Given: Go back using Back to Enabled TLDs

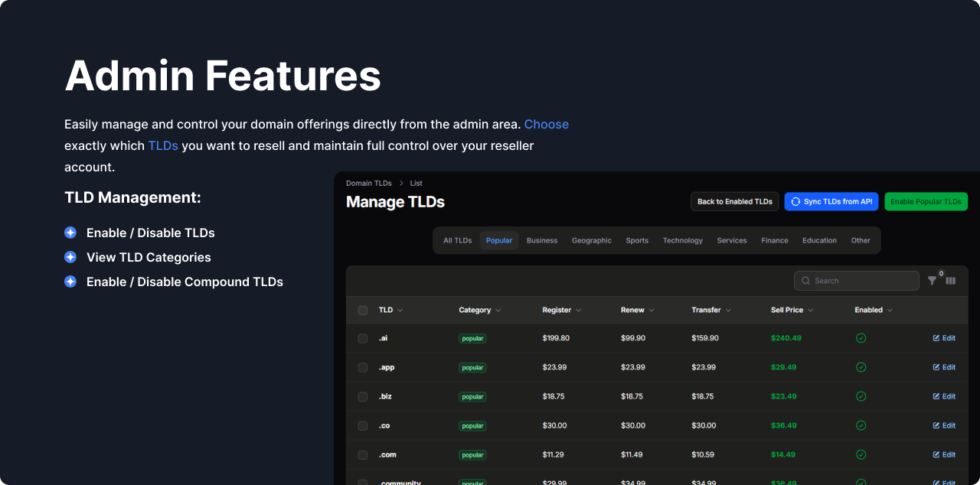Looking at the screenshot, I should (734, 201).
